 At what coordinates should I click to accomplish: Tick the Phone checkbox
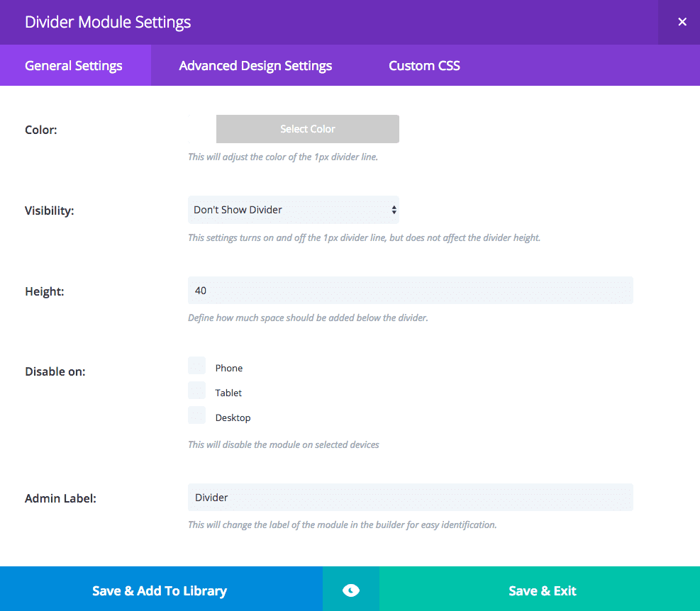point(197,366)
